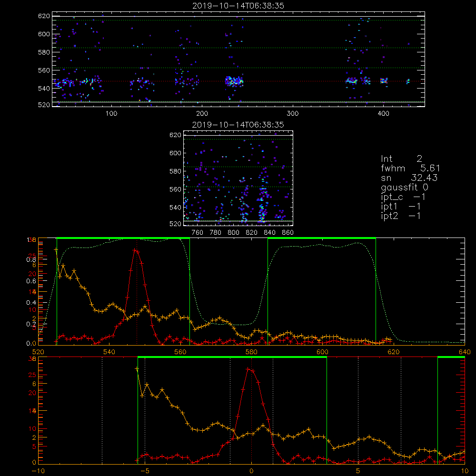The image size is (476, 476).
Task: Click the 'ipt_c -1' line
Action: (x=403, y=197)
